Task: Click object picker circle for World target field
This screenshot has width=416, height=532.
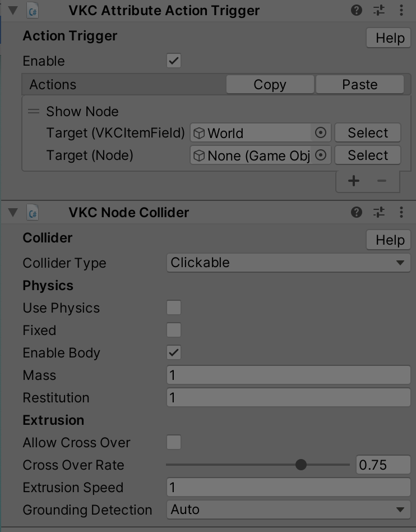Action: [320, 132]
